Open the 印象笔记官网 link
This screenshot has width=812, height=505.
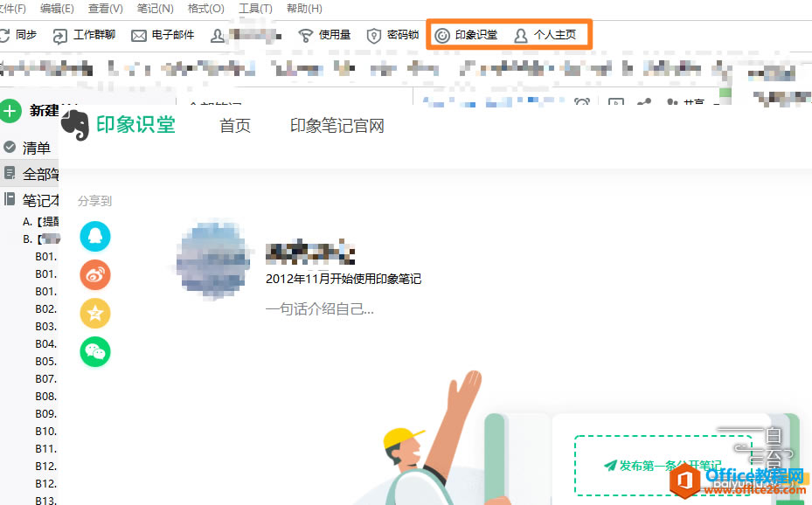337,126
